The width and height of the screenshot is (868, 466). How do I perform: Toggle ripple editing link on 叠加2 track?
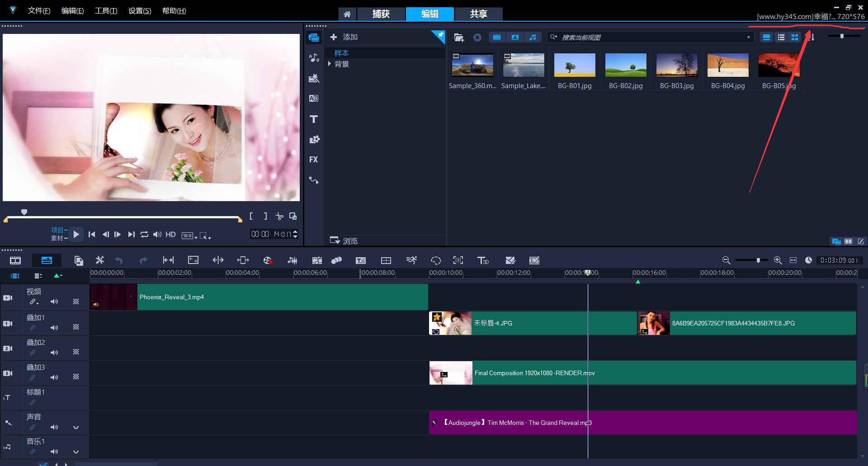[x=33, y=352]
